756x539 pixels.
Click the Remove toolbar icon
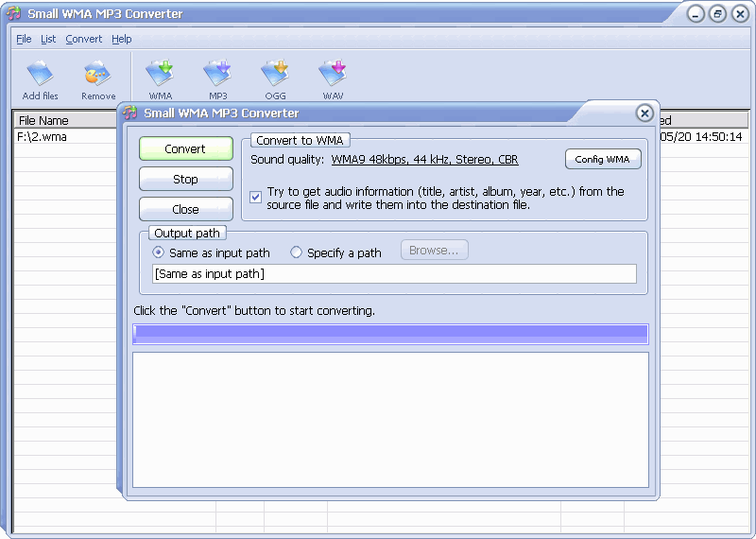point(98,79)
